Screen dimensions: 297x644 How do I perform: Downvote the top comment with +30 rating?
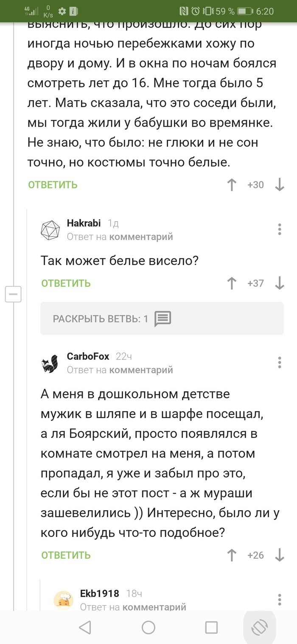(279, 185)
